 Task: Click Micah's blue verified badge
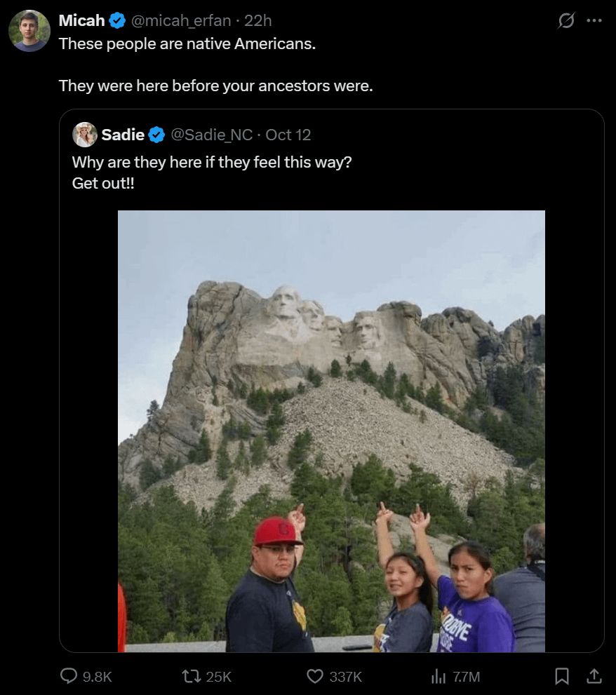click(x=117, y=21)
